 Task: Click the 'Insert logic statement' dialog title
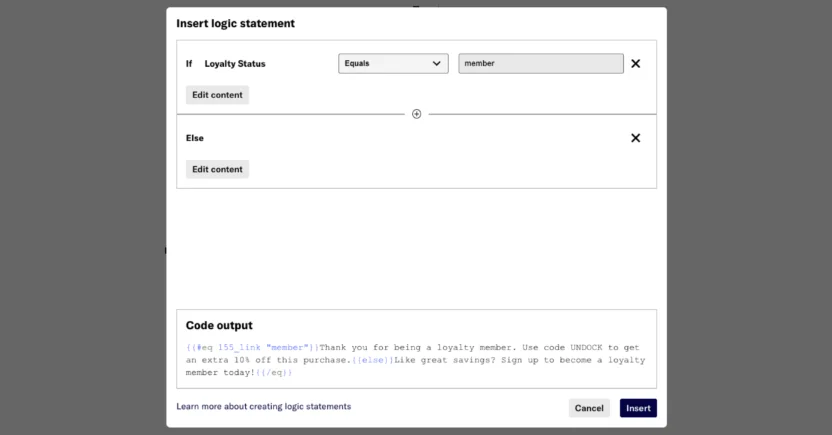pos(236,23)
